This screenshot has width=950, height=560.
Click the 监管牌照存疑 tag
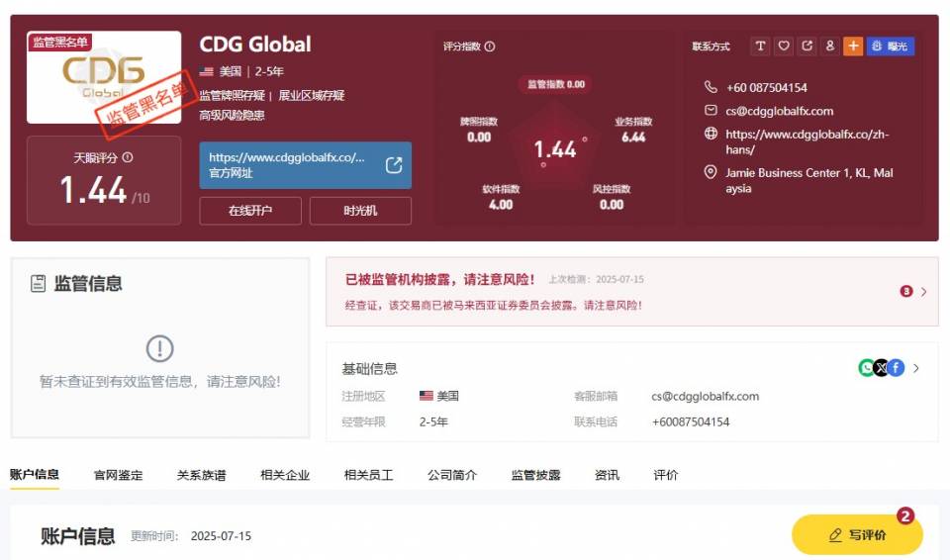click(x=232, y=95)
